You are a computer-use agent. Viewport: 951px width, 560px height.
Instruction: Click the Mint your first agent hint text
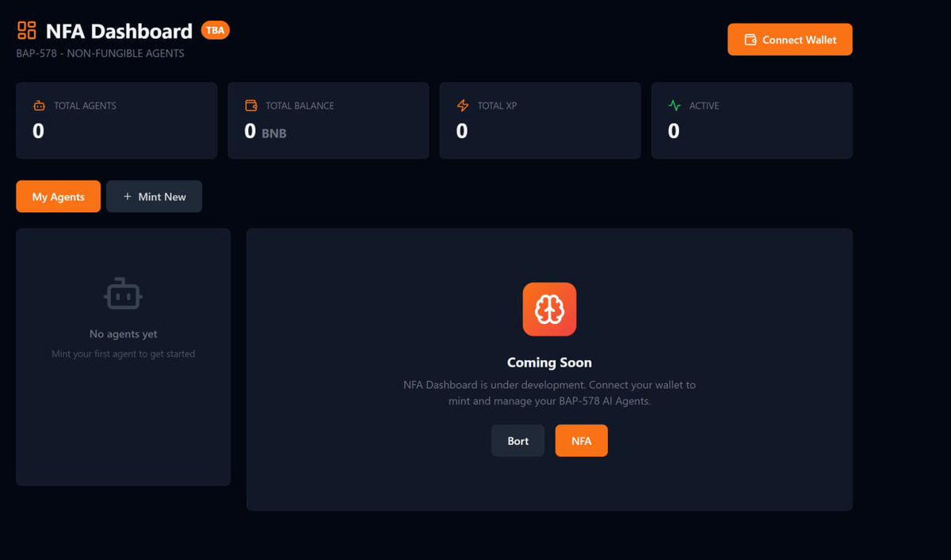pos(123,354)
